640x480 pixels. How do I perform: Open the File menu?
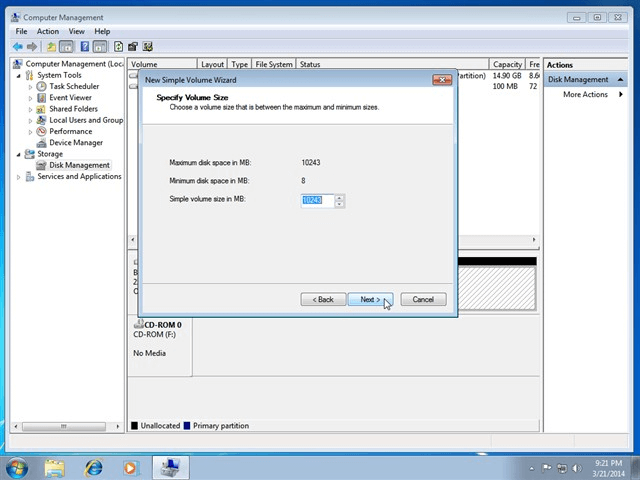21,31
